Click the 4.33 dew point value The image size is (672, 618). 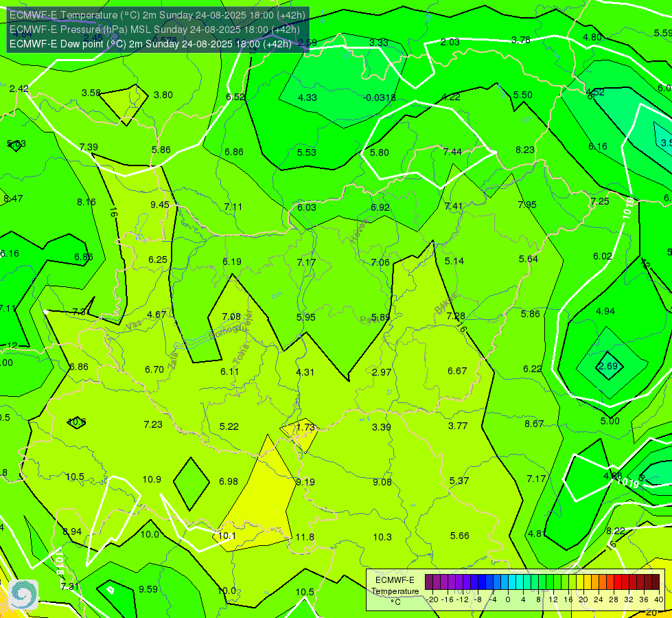(308, 98)
